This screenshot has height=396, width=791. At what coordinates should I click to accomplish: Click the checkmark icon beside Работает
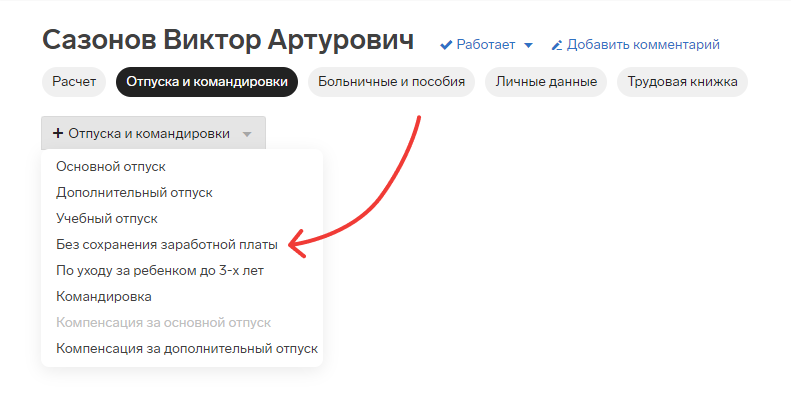pos(446,45)
